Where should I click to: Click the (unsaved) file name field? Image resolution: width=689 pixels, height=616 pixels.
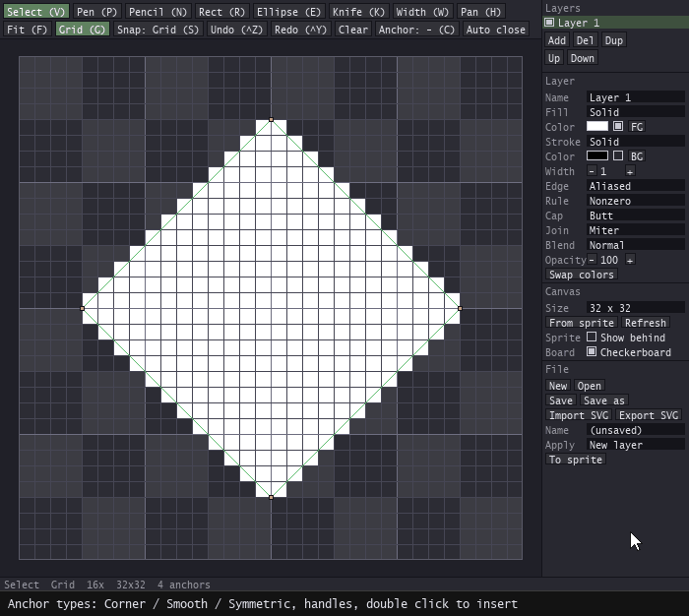tap(636, 430)
